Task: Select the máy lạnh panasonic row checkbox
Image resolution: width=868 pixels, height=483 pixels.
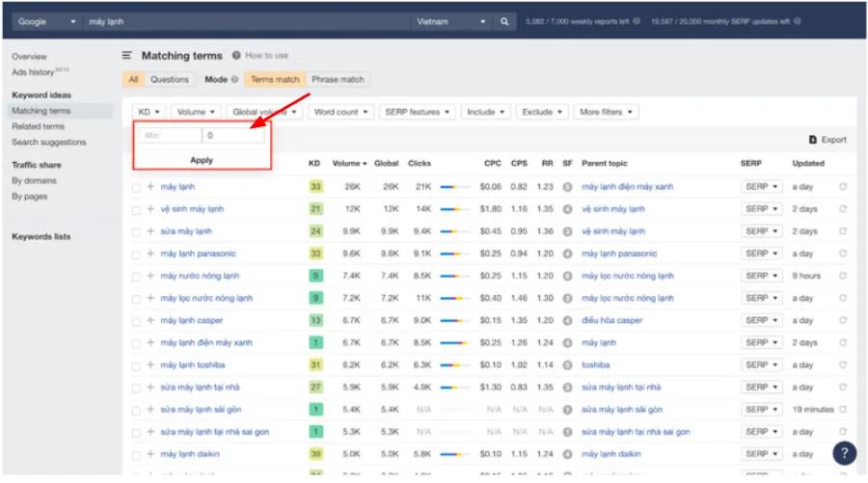Action: click(137, 254)
